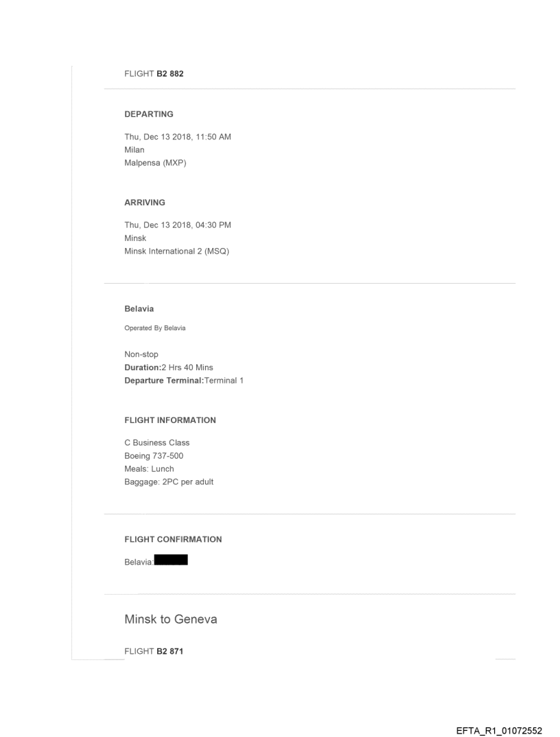Select the Minsk to Geneva title
Viewport: 560px width, 737px height.
[x=170, y=620]
